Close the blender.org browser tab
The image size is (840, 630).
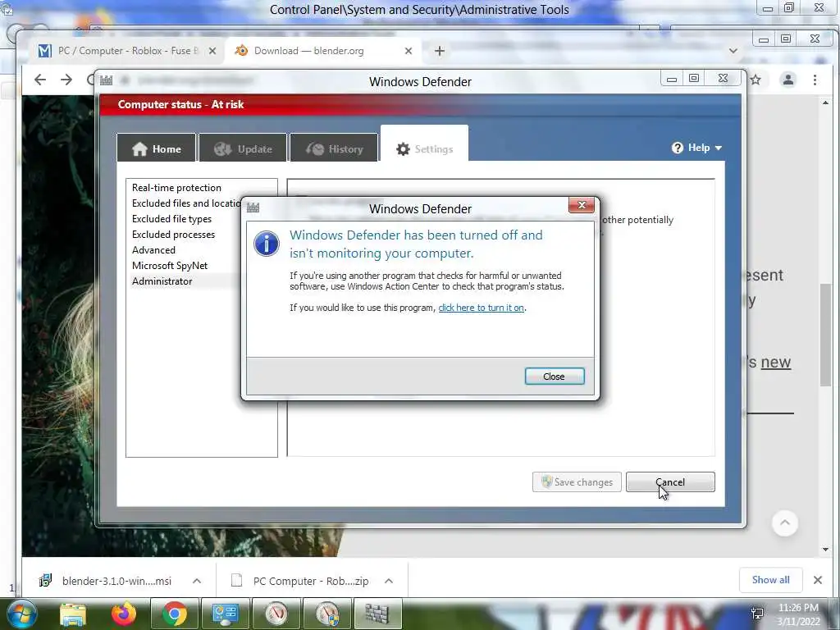tap(409, 51)
